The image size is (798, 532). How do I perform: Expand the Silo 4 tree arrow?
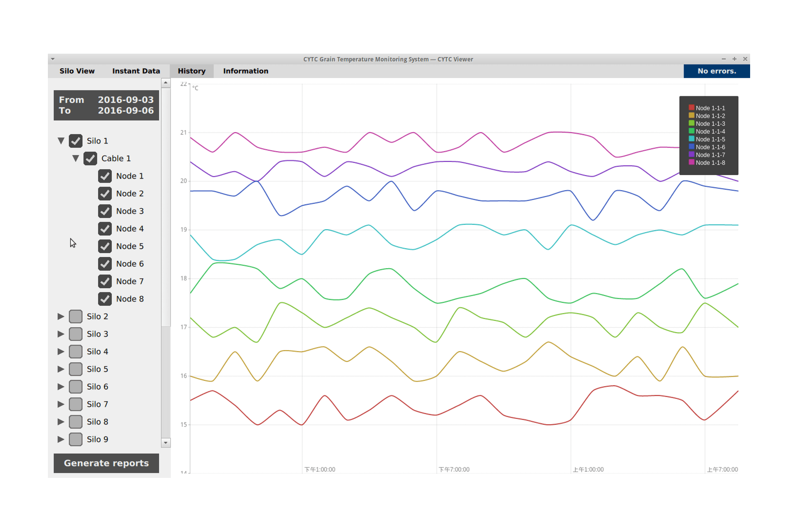pos(61,352)
